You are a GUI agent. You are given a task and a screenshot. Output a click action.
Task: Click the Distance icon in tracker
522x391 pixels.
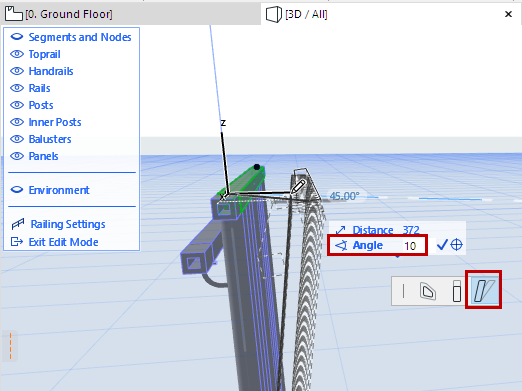341,230
